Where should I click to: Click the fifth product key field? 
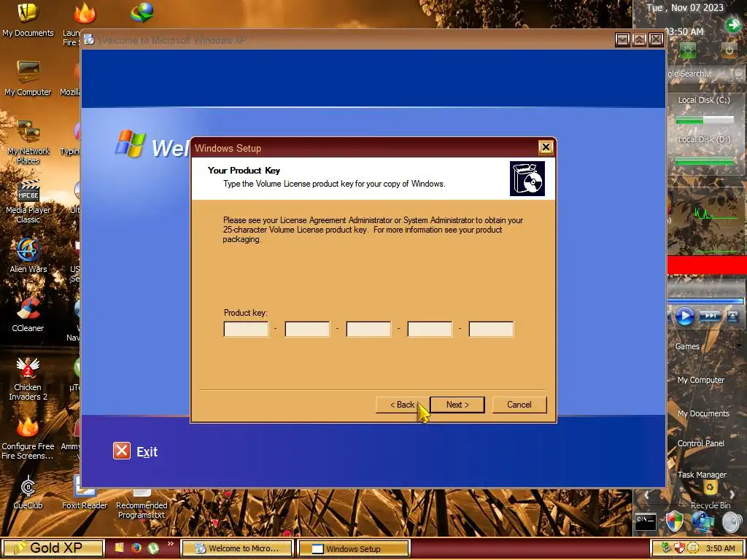(x=491, y=329)
